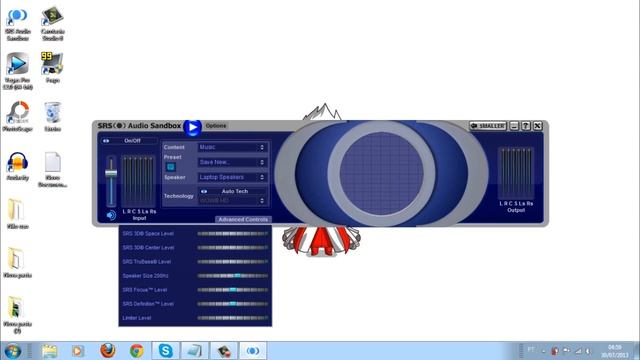Select the Fraps desktop shortcut
The image size is (640, 360).
click(53, 67)
